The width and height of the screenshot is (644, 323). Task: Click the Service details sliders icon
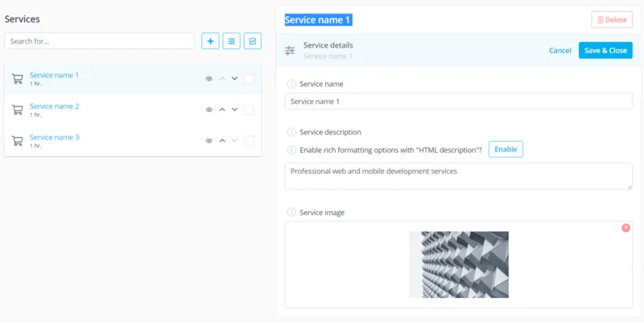click(290, 51)
